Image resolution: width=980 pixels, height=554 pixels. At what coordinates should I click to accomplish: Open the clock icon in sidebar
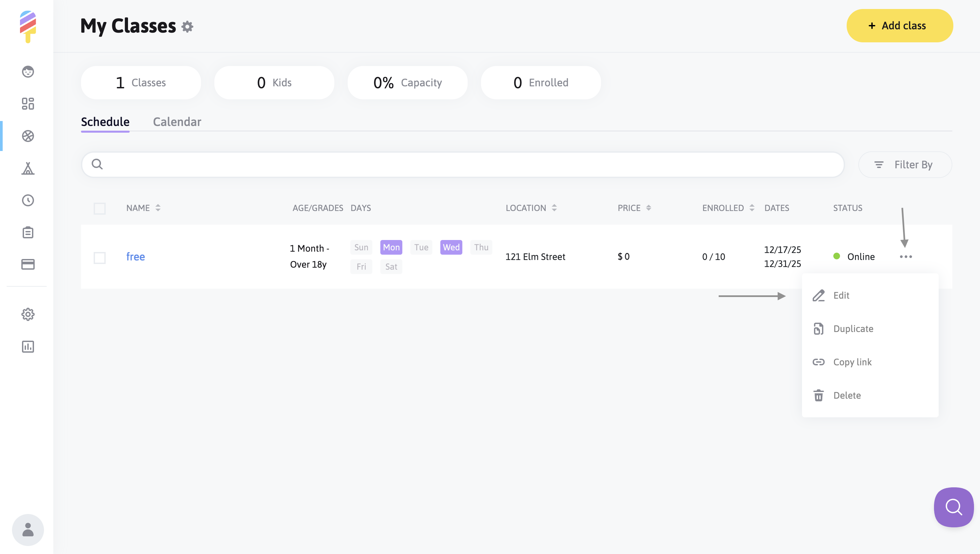pos(28,200)
